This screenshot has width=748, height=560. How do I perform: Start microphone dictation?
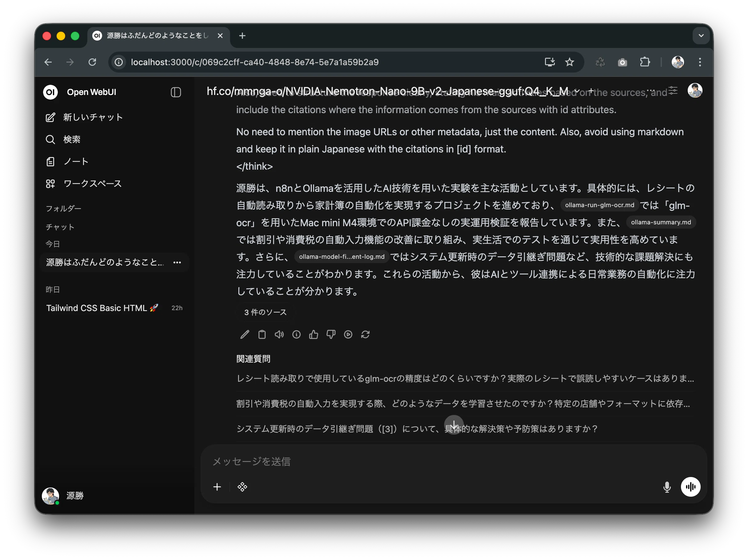[667, 487]
